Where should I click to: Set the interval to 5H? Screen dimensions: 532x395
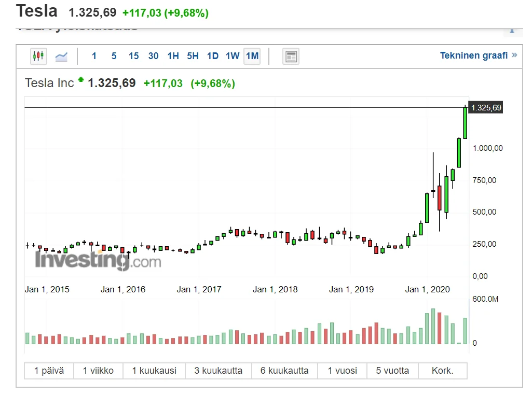(x=193, y=56)
